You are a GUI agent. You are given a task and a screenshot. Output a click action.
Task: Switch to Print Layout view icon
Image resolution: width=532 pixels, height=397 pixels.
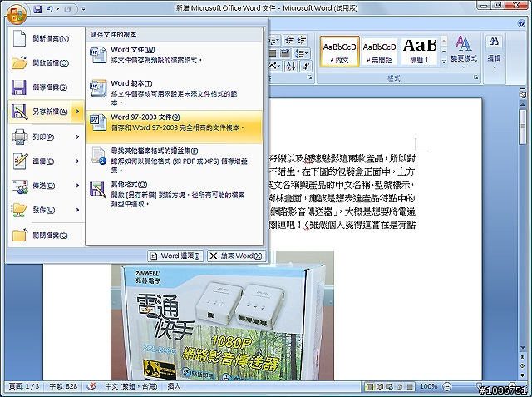pos(369,386)
